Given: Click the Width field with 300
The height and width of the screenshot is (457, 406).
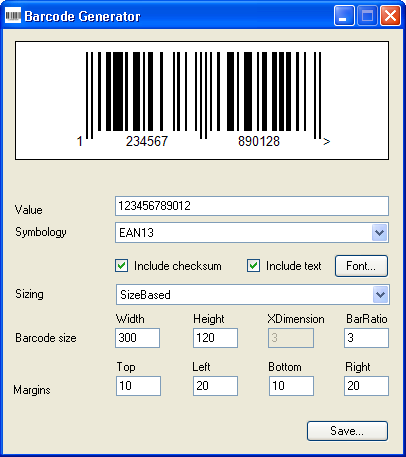Looking at the screenshot, I should (137, 338).
